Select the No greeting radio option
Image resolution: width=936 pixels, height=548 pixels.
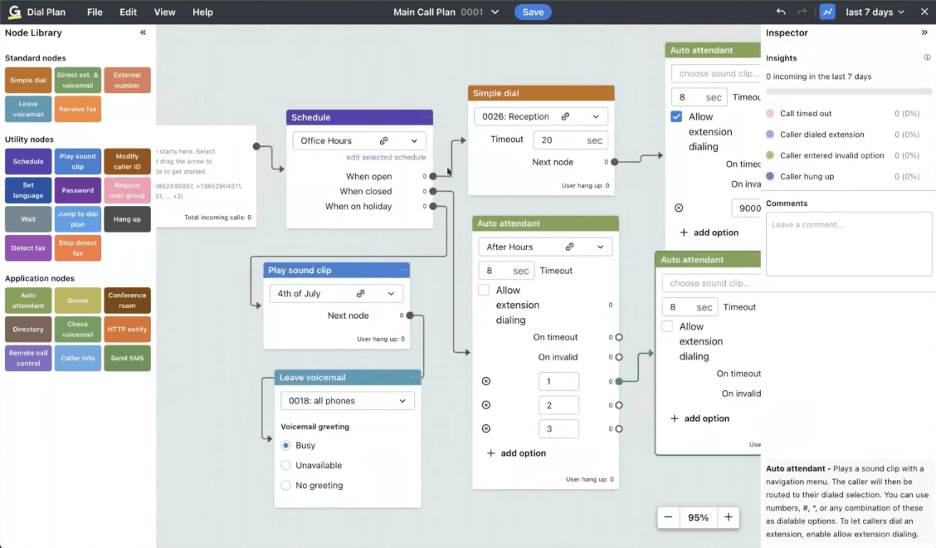[286, 485]
